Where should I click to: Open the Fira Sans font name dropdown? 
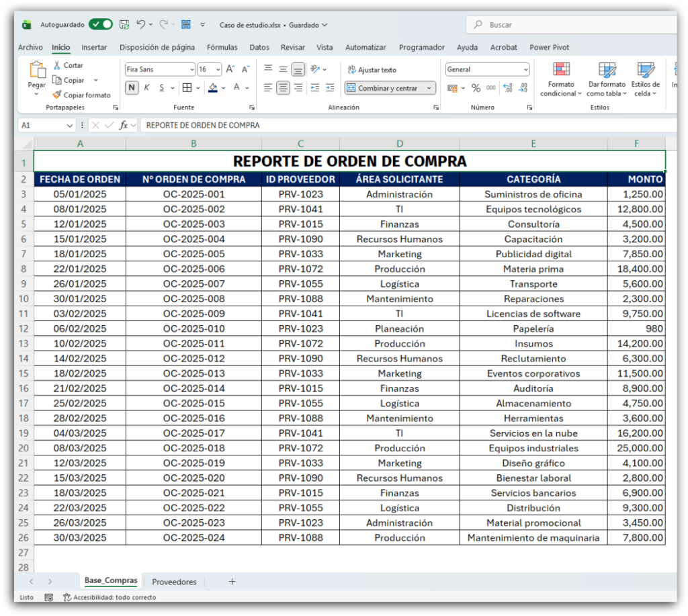(191, 69)
